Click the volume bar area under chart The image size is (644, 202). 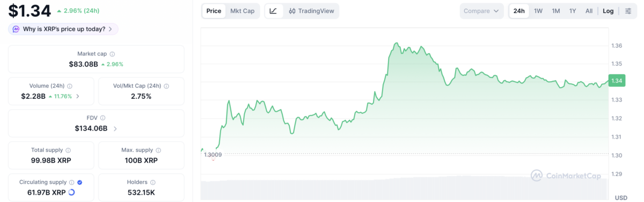(x=404, y=188)
